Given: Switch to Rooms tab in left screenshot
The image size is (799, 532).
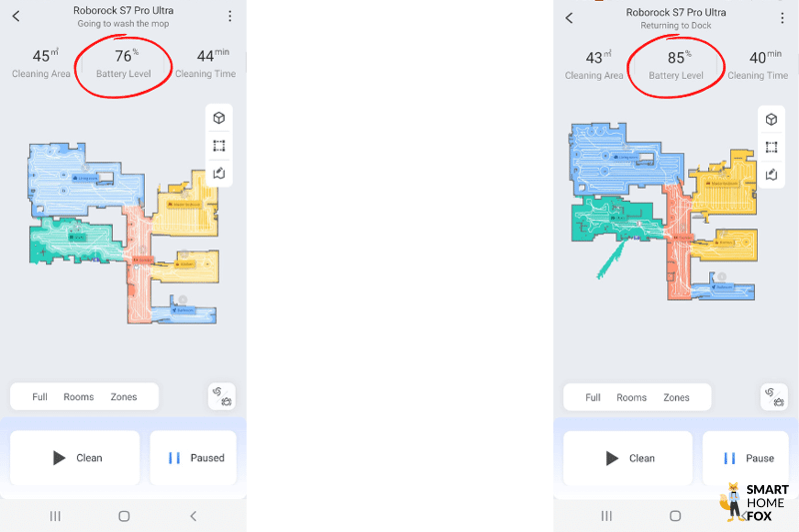Looking at the screenshot, I should click(x=79, y=397).
